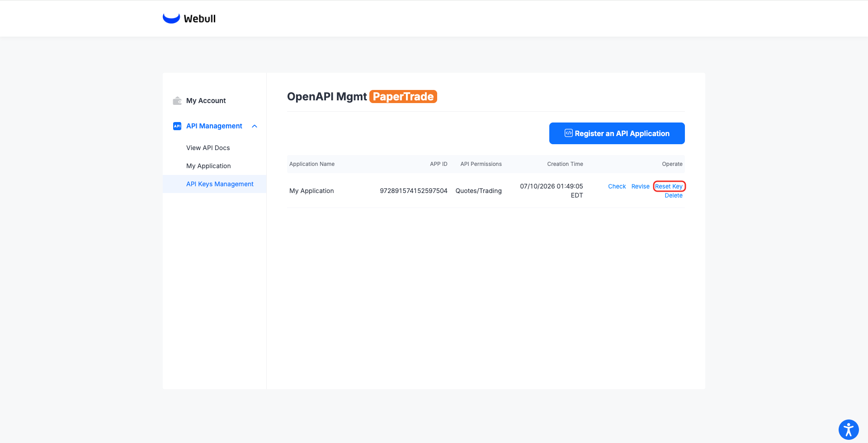This screenshot has height=443, width=868.
Task: Delete My Application entry
Action: (x=674, y=195)
